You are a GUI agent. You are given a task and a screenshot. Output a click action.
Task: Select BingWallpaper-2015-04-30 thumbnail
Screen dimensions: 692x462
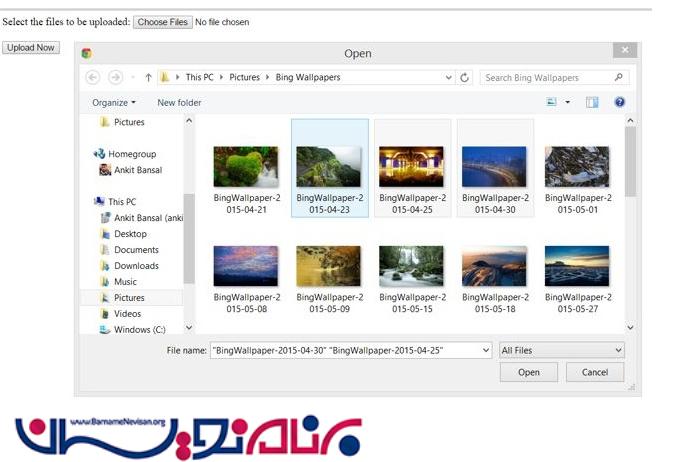coord(495,168)
